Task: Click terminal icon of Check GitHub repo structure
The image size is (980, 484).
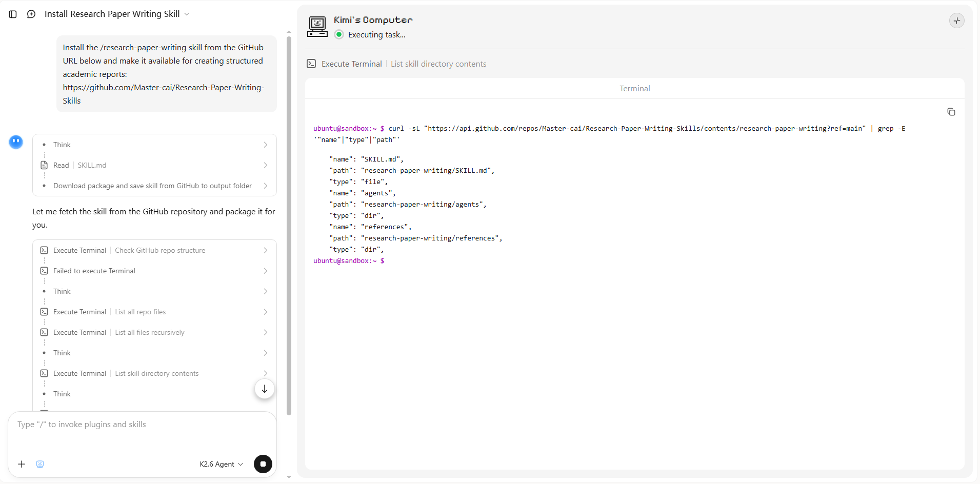Action: 44,250
